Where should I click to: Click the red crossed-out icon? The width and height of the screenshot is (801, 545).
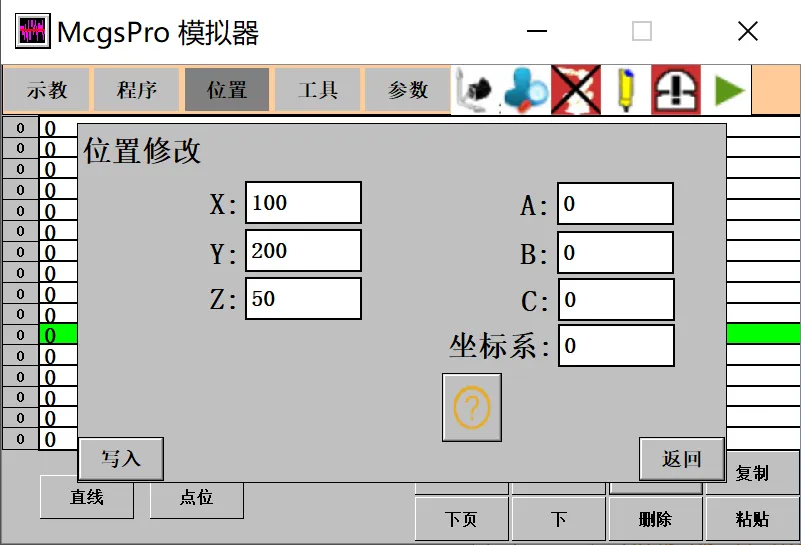click(x=576, y=89)
